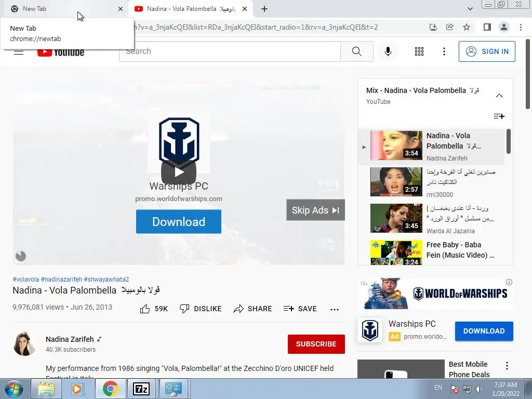
Task: Bookmark this tab with star icon
Action: (467, 27)
